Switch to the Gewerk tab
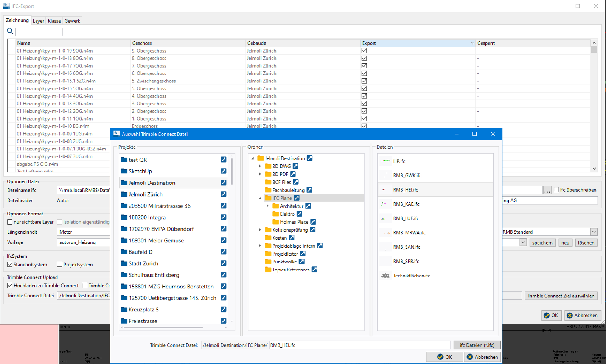Image resolution: width=606 pixels, height=364 pixels. click(72, 21)
